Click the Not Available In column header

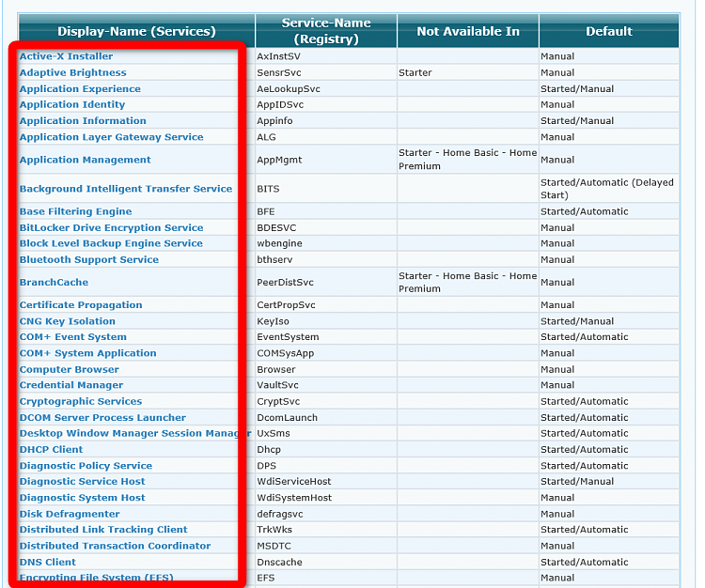(x=468, y=31)
